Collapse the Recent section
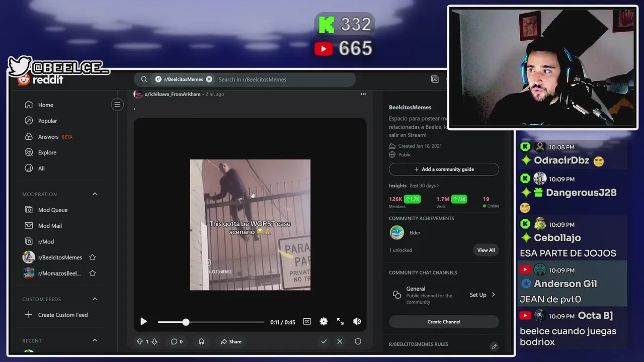Viewport: 644px width, 362px height. (95, 340)
